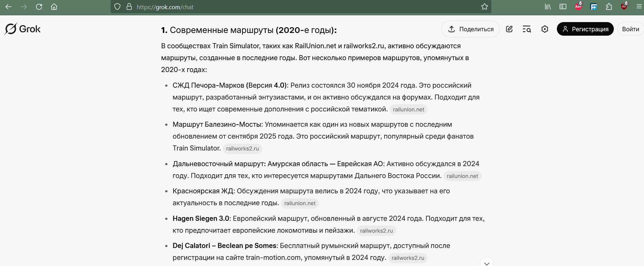Click the text 'Маршрут Балезино-Мосты'
This screenshot has height=266, width=644.
click(x=217, y=124)
